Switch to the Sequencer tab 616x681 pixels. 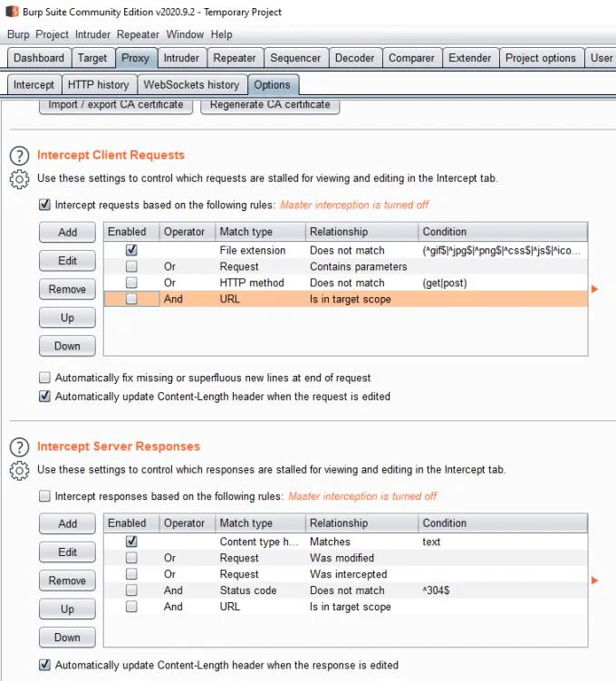pos(295,58)
